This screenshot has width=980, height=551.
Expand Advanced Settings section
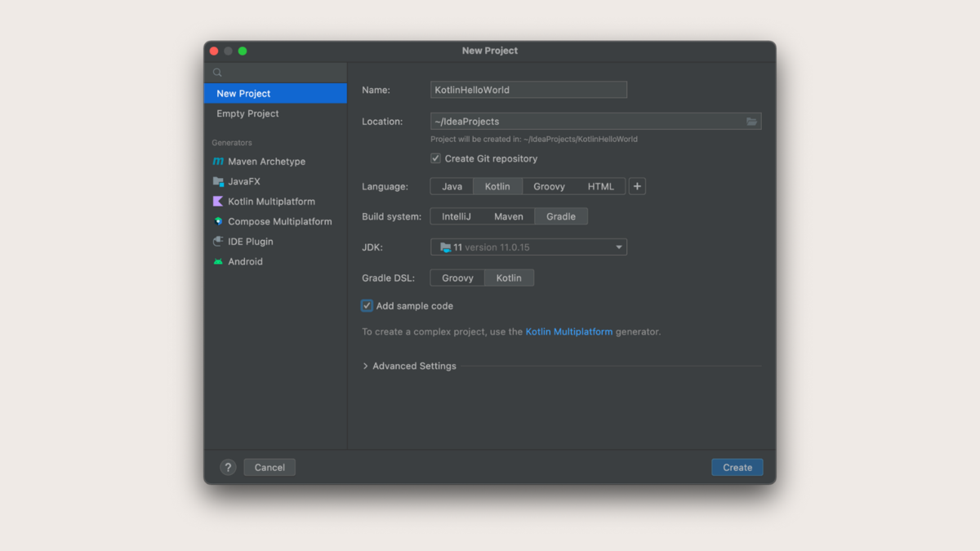tap(409, 366)
